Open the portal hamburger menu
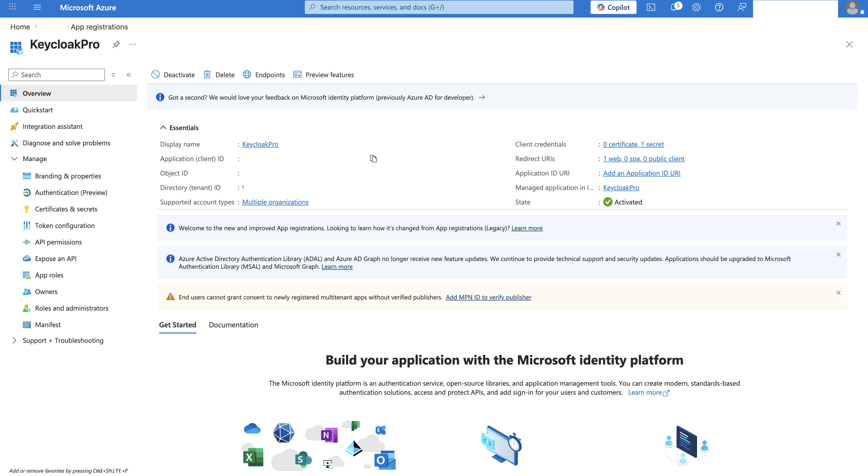This screenshot has height=476, width=868. 37,7
